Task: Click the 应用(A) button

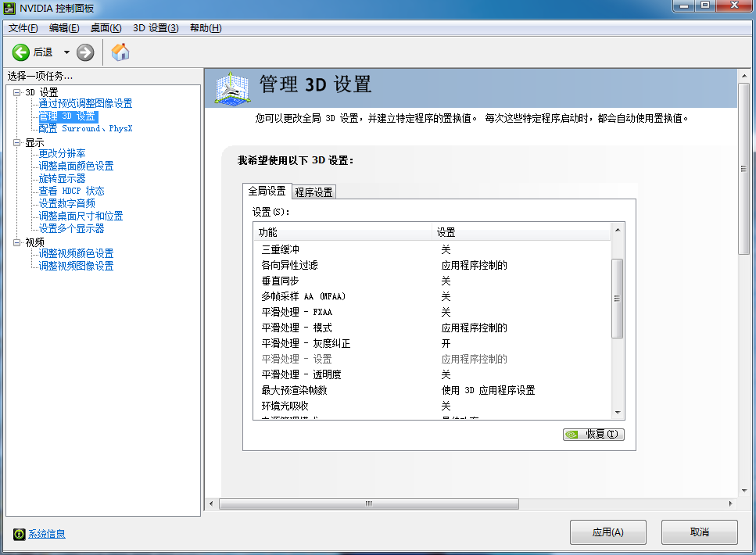Action: pyautogui.click(x=608, y=532)
